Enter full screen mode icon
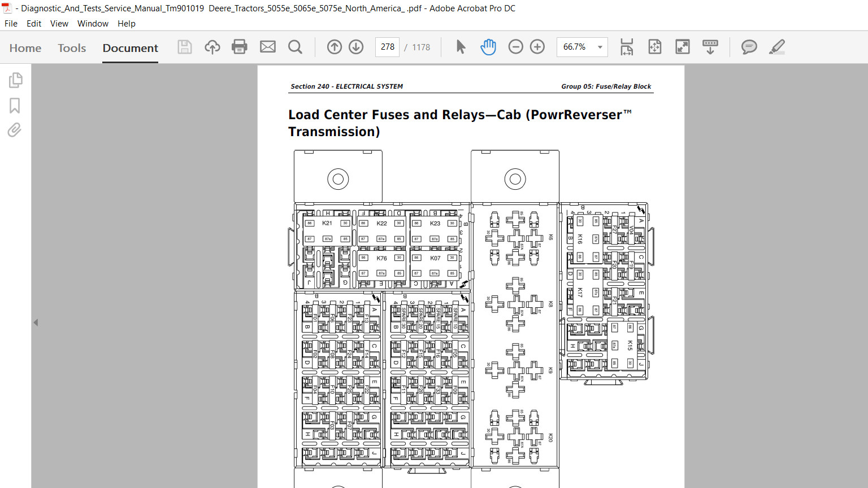Viewport: 868px width, 488px height. coord(683,47)
